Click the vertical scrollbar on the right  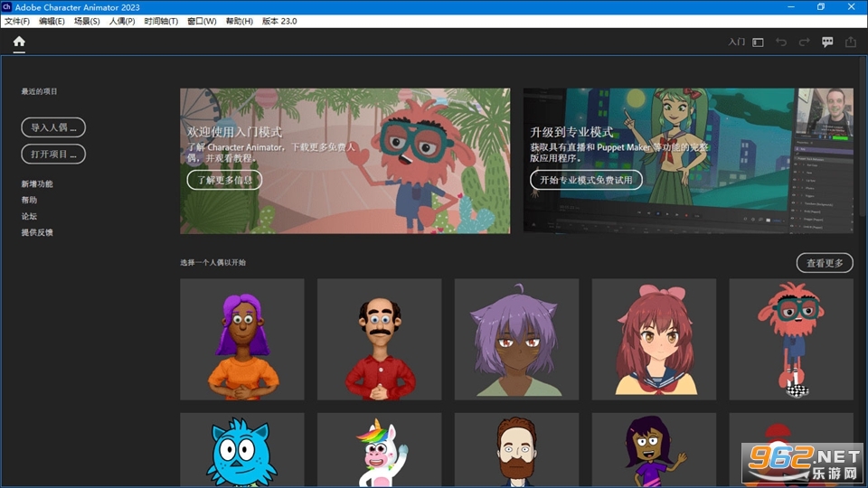pyautogui.click(x=863, y=136)
